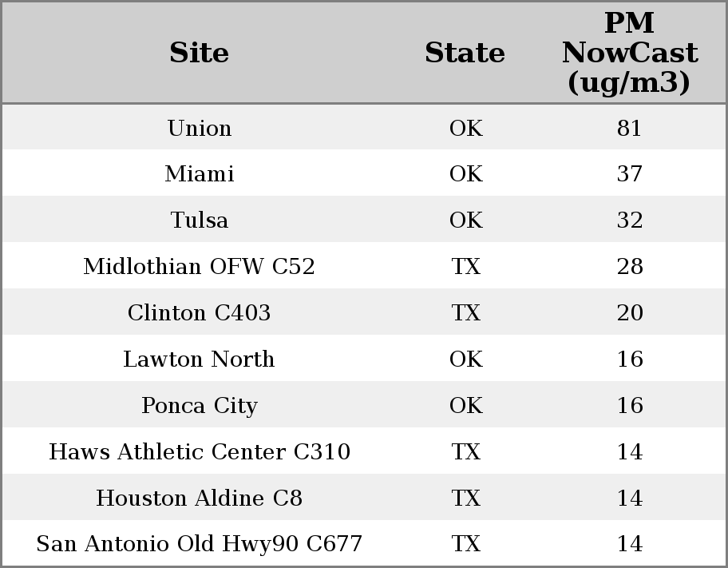Screen dimensions: 728x568
Task: Select the Miami site cell
Action: tap(200, 174)
